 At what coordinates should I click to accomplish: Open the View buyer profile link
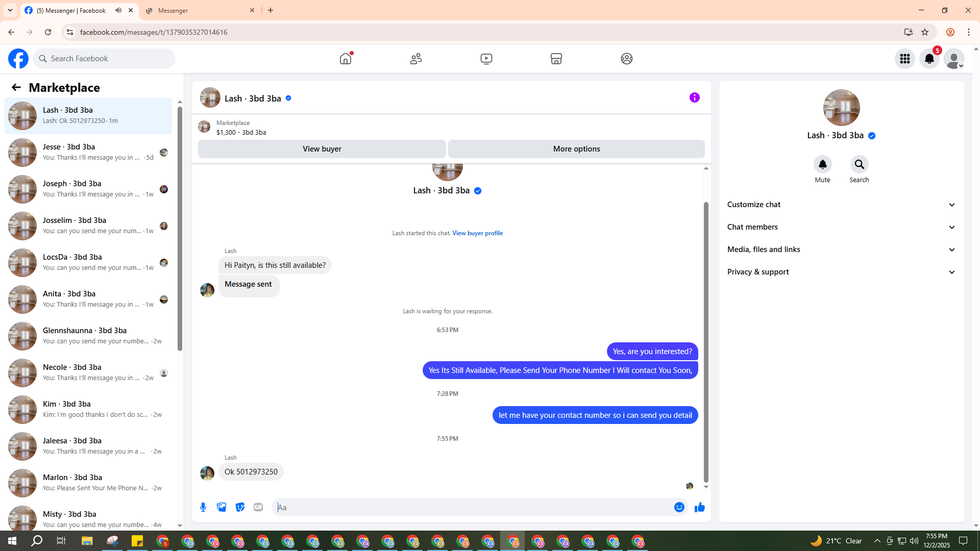pyautogui.click(x=477, y=233)
